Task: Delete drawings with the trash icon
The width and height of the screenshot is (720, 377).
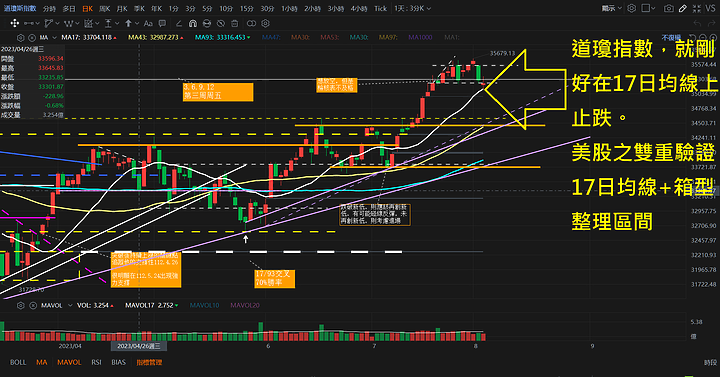Action: click(235, 23)
